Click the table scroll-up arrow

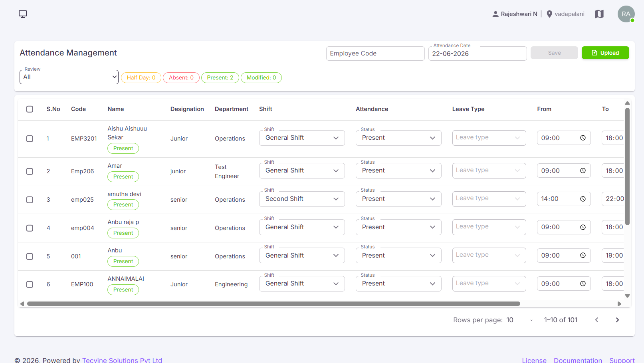point(627,103)
